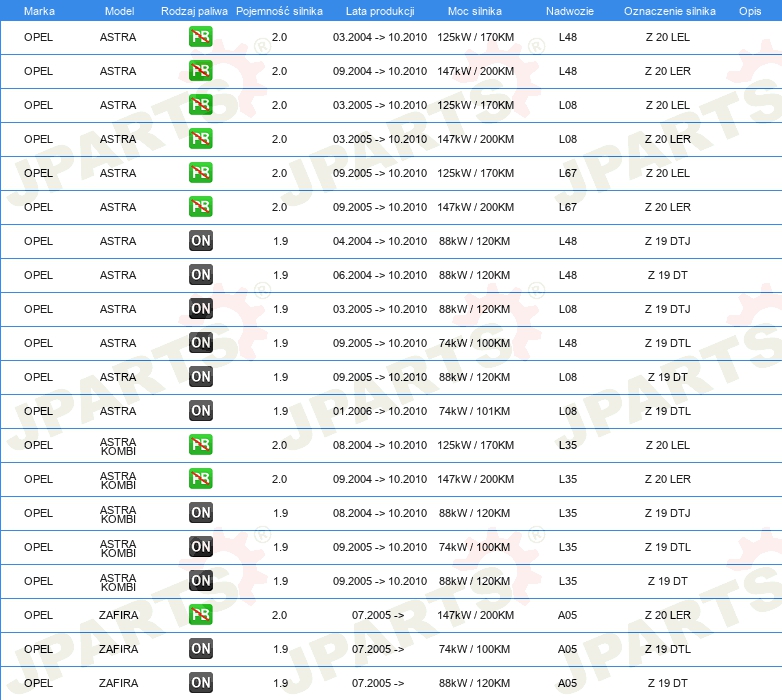This screenshot has width=782, height=700.
Task: Click the Opis column header
Action: click(x=750, y=11)
